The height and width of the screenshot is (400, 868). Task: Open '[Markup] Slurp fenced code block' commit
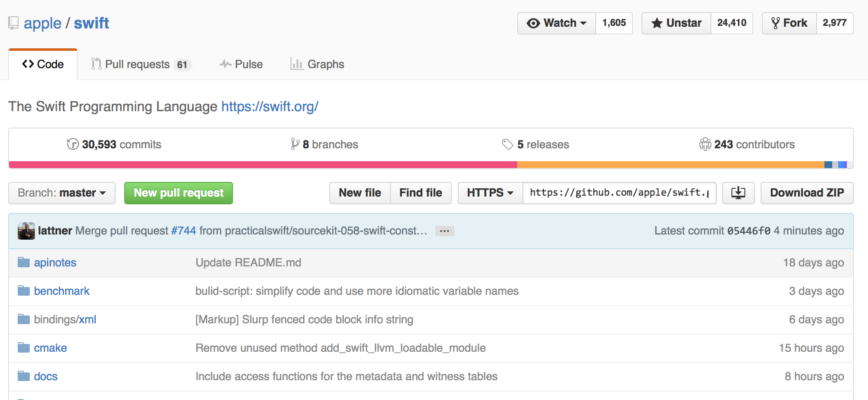point(305,319)
